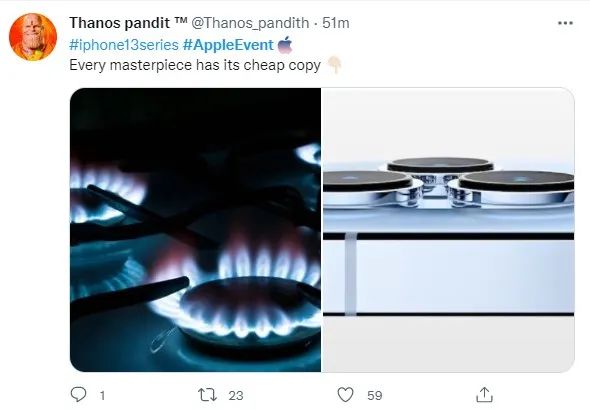Open the #iphone13series hashtag link
Viewport: 590px width, 410px height.
pyautogui.click(x=124, y=45)
